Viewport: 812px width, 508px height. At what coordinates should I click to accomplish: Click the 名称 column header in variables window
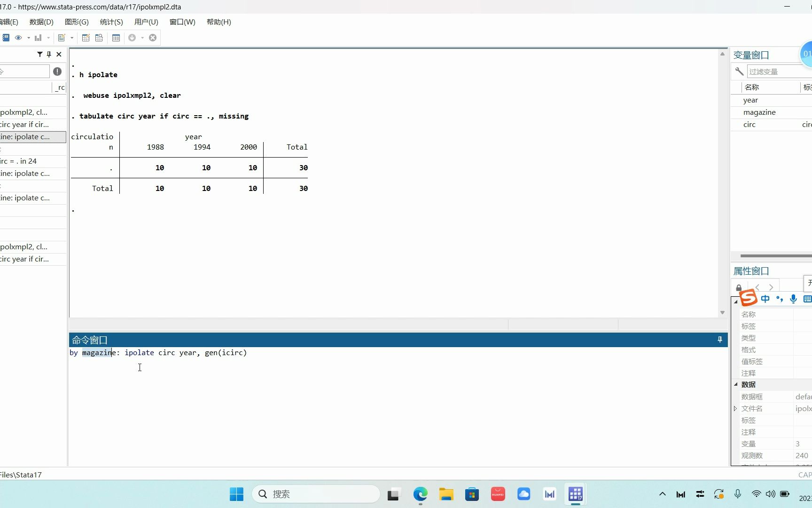click(x=752, y=87)
